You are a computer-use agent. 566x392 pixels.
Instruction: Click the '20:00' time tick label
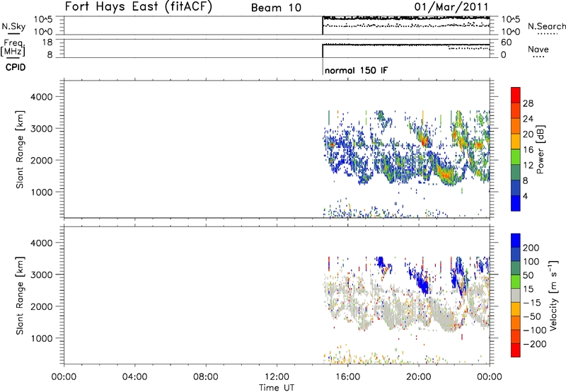coord(419,377)
